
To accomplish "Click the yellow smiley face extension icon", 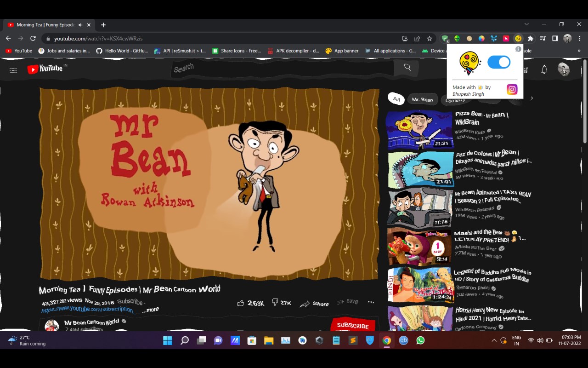I will click(x=518, y=39).
